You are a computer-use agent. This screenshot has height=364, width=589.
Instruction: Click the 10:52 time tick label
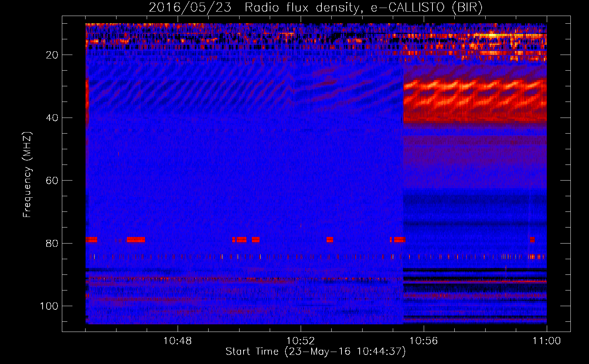tap(301, 341)
